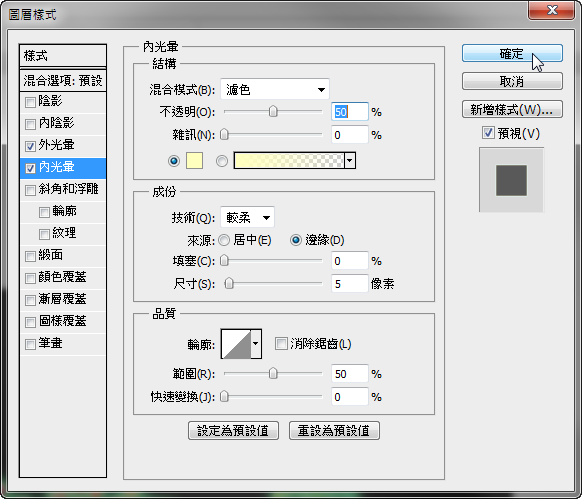Click the 確定 button
582x499 pixels.
click(512, 53)
